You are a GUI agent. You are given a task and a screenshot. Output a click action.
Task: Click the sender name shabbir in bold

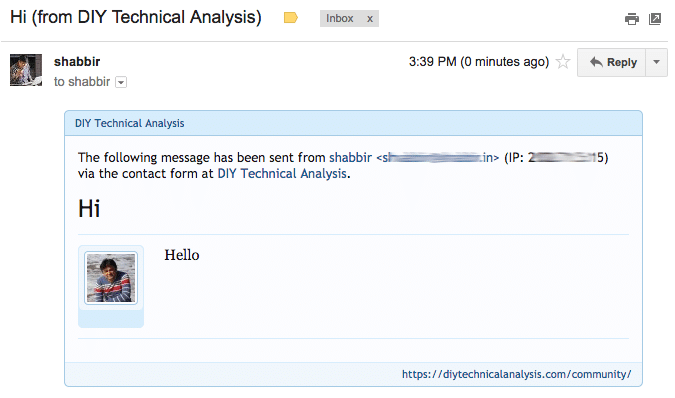(77, 62)
